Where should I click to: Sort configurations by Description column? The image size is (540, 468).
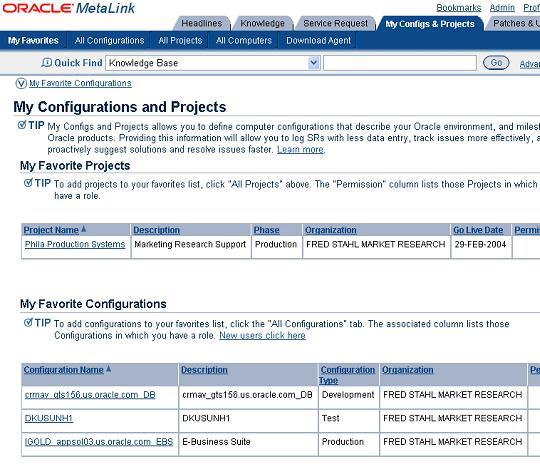(x=204, y=370)
